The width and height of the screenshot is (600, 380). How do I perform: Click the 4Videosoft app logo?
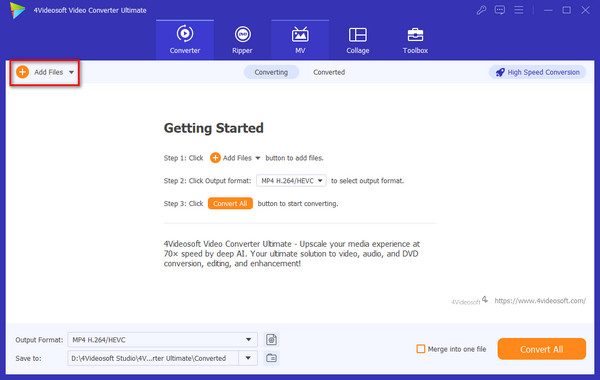pyautogui.click(x=17, y=10)
